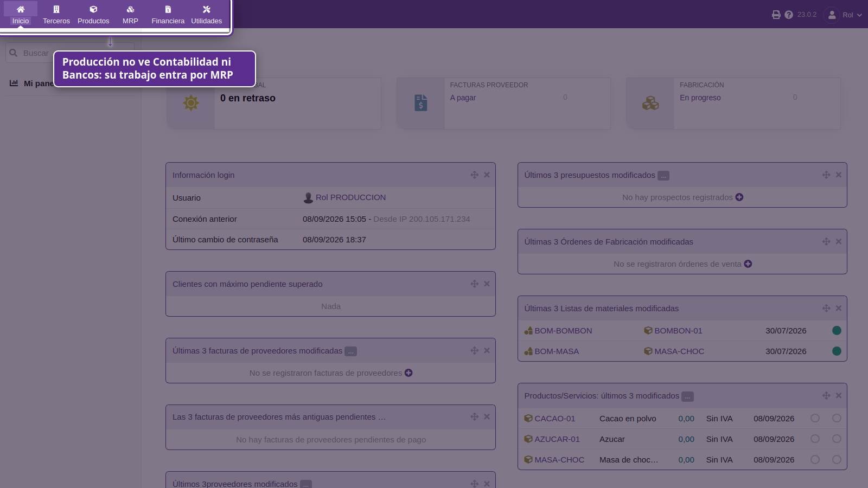Open 'A pagar' supplier invoices link
868x488 pixels.
pos(463,98)
